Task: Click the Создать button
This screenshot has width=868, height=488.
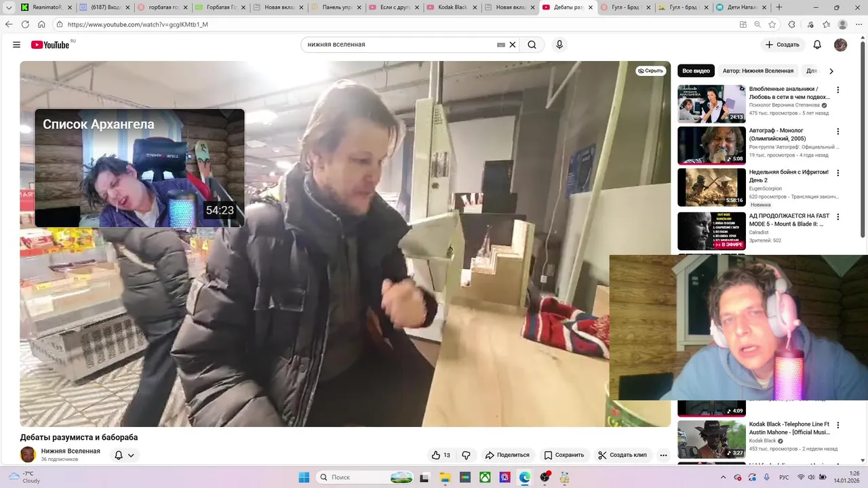Action: point(782,45)
